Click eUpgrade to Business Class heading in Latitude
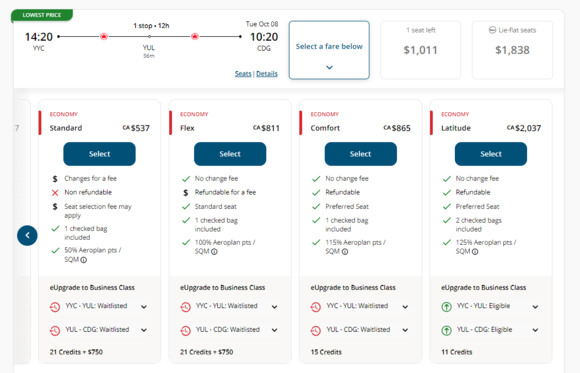 point(483,288)
